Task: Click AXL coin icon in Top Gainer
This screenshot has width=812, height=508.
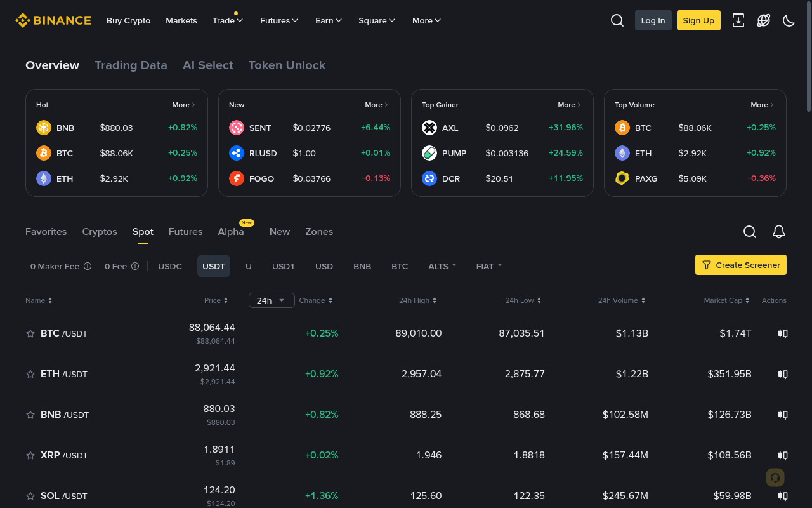Action: [x=429, y=128]
